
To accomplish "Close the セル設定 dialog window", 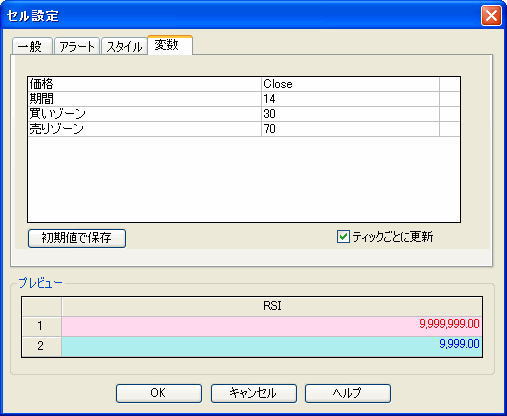I will (491, 16).
